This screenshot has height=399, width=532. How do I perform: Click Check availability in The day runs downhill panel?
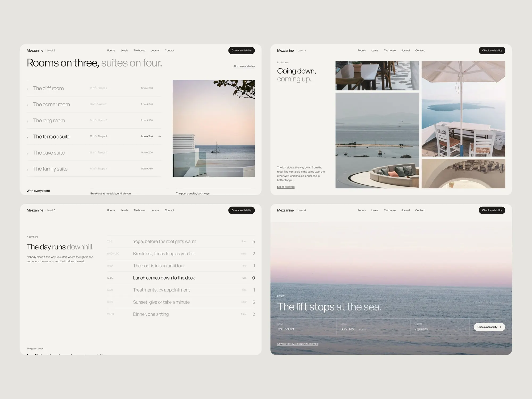click(242, 210)
